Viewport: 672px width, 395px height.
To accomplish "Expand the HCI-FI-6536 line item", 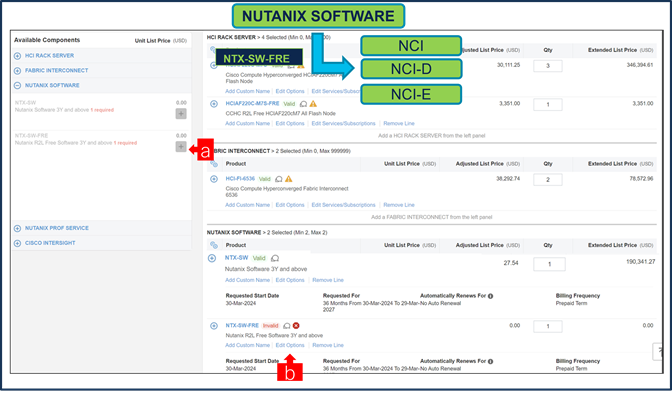I will tap(214, 179).
